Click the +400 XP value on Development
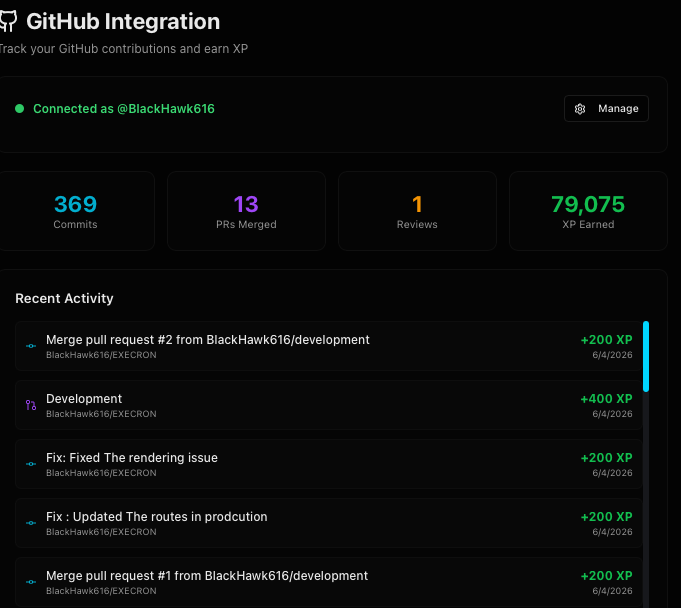Screen dimensions: 681x608 click(x=606, y=399)
